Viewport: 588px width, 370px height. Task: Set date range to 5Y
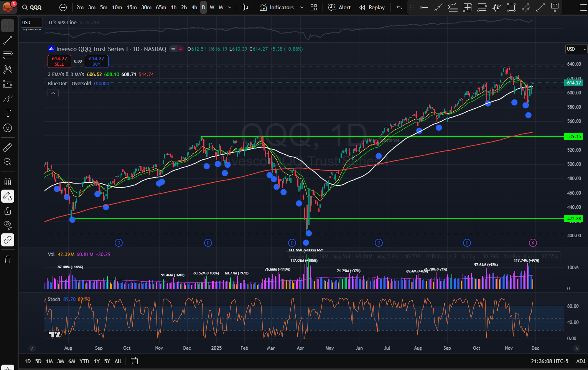tap(107, 361)
